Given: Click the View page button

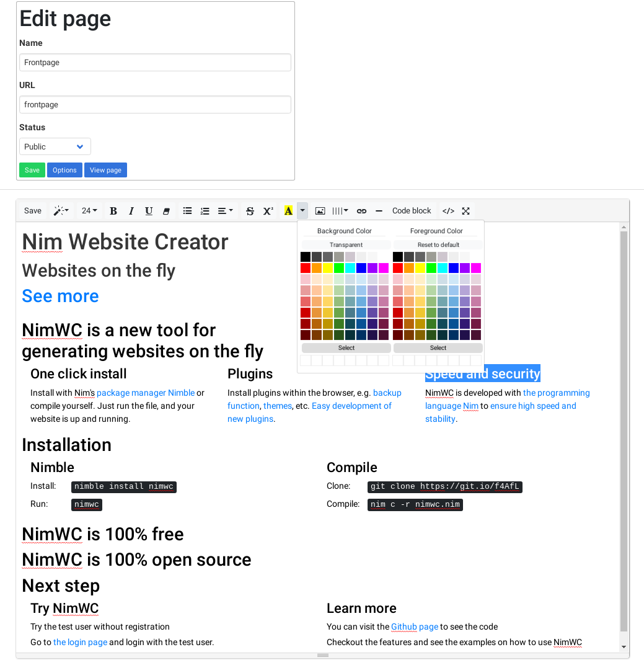Looking at the screenshot, I should pos(105,170).
